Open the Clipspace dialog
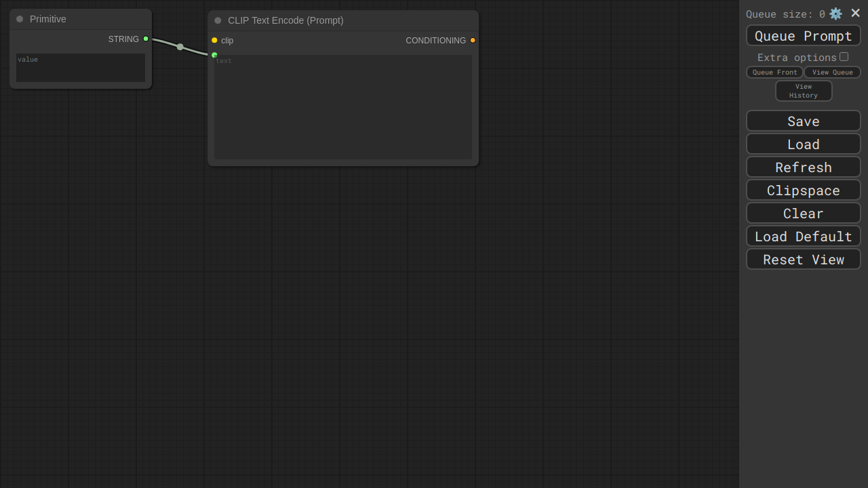Image resolution: width=868 pixels, height=488 pixels. (x=804, y=190)
